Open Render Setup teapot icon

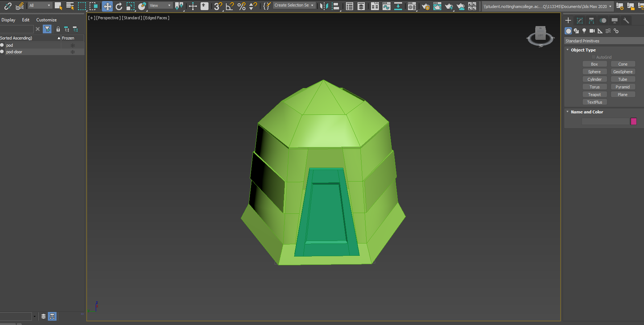426,6
